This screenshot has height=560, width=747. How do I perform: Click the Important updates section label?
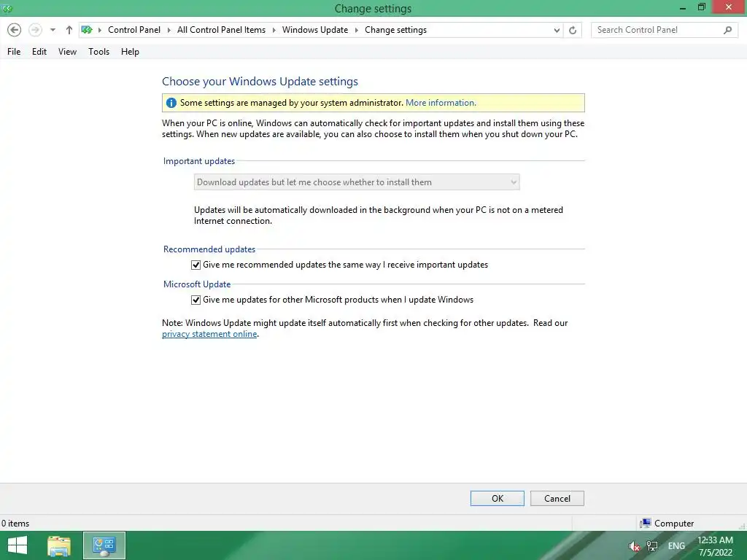(199, 161)
